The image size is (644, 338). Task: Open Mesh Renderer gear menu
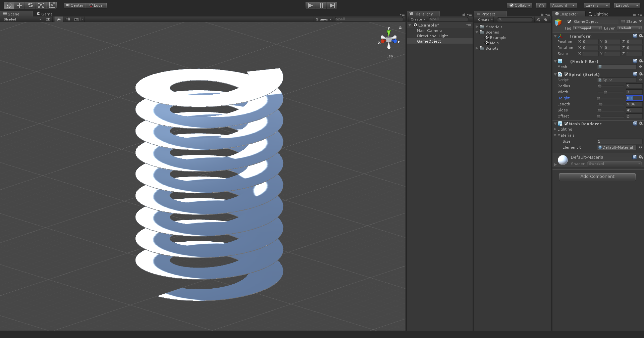point(641,123)
